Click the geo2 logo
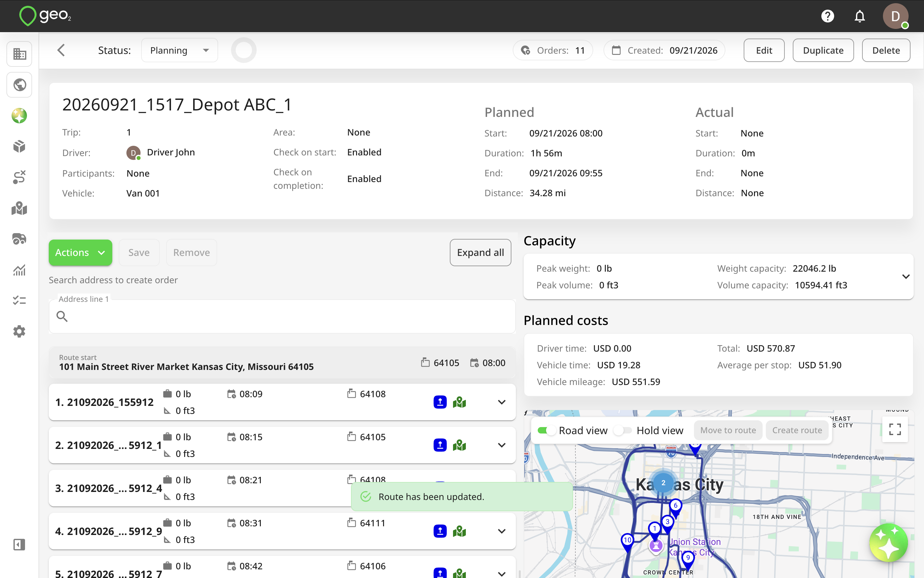Image resolution: width=924 pixels, height=578 pixels. point(45,16)
